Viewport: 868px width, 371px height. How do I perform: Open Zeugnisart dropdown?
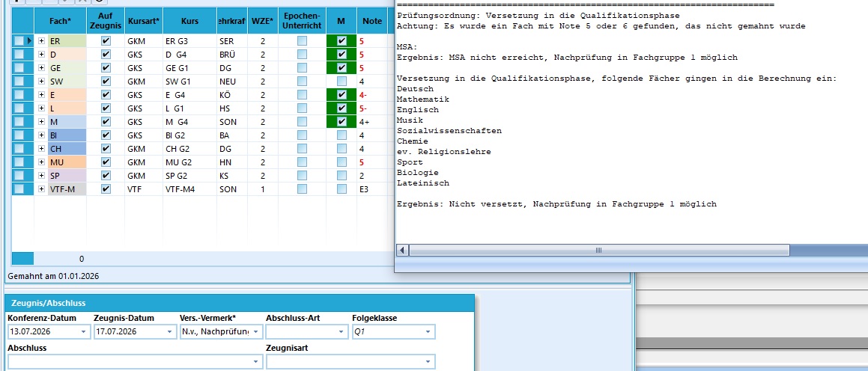(x=428, y=361)
